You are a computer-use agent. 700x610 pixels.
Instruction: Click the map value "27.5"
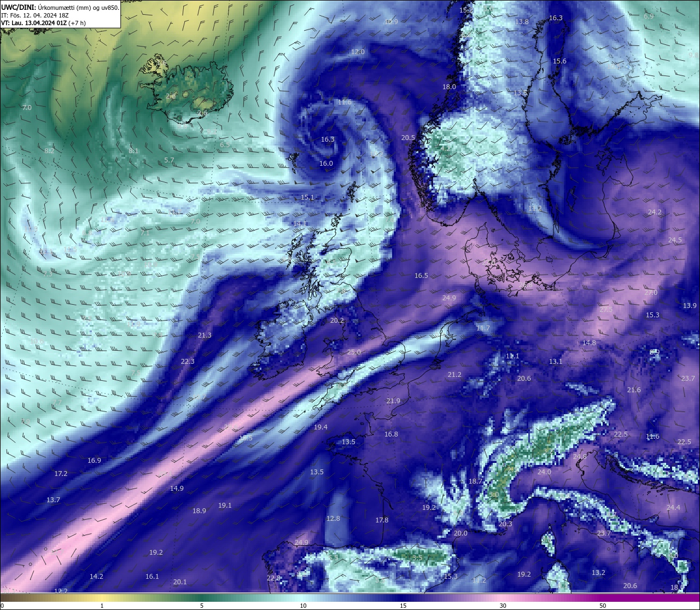coord(606,310)
